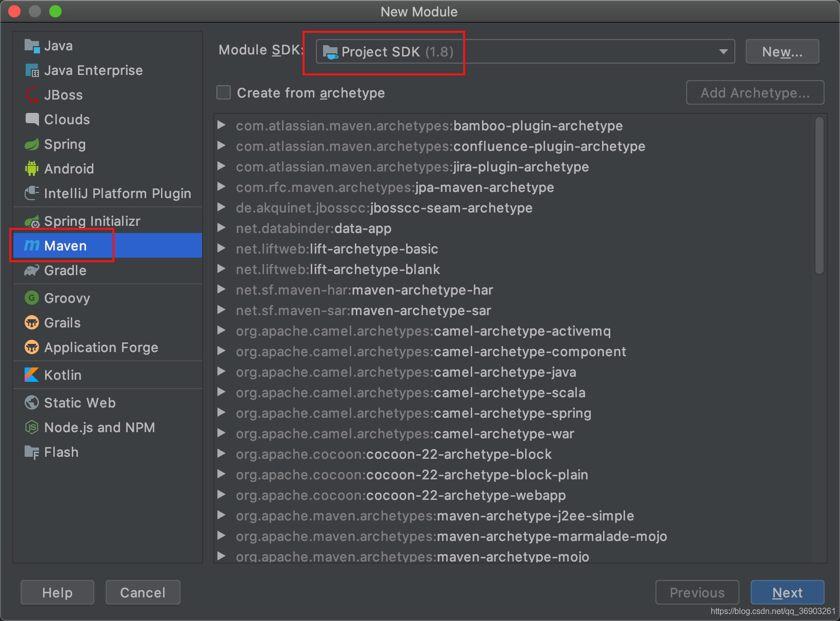Select Gradle module type label
This screenshot has height=621, width=840.
coord(65,270)
